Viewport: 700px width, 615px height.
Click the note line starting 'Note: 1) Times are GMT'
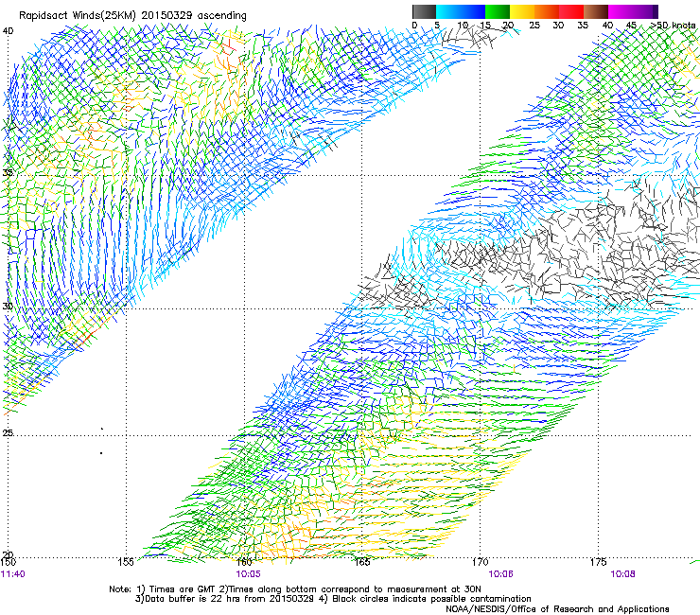[x=295, y=589]
